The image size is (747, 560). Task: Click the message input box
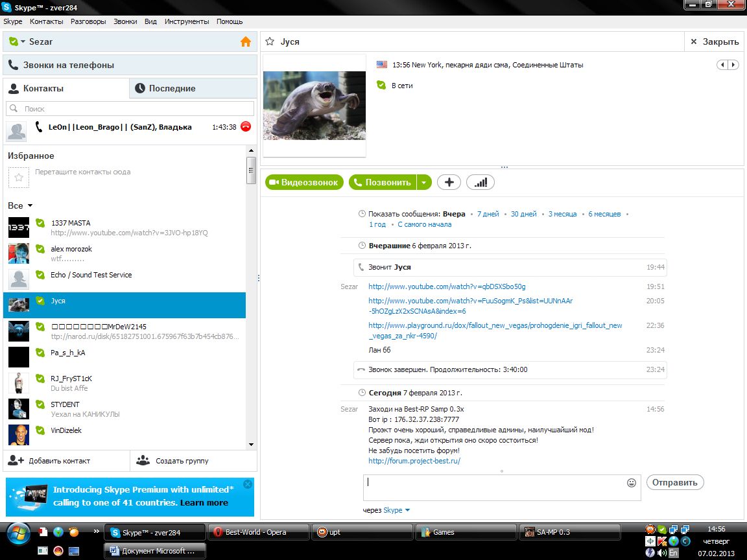point(502,487)
